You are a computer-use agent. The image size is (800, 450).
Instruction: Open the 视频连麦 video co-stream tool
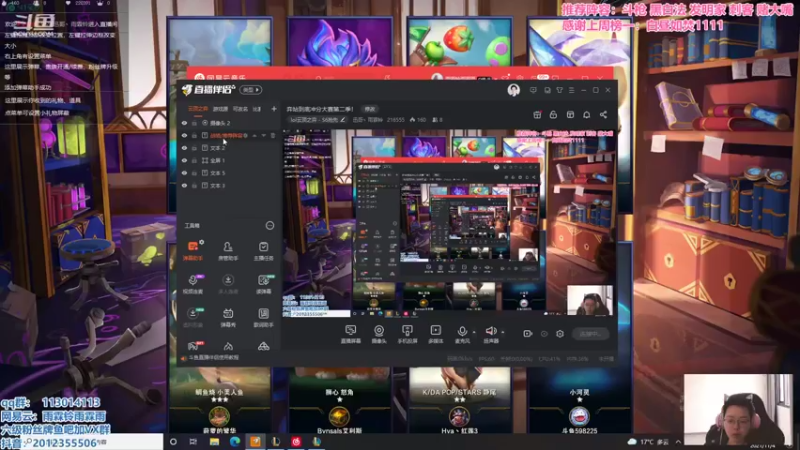coord(193,284)
